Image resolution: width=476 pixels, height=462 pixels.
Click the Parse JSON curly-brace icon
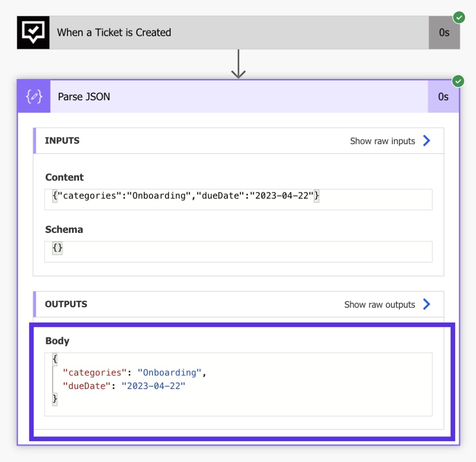click(x=34, y=97)
